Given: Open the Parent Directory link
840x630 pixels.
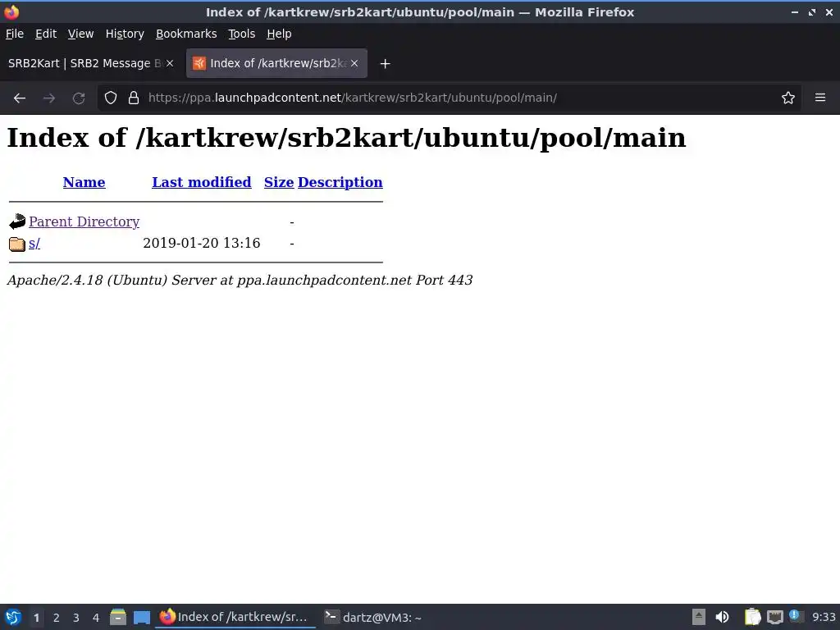Looking at the screenshot, I should click(x=84, y=221).
